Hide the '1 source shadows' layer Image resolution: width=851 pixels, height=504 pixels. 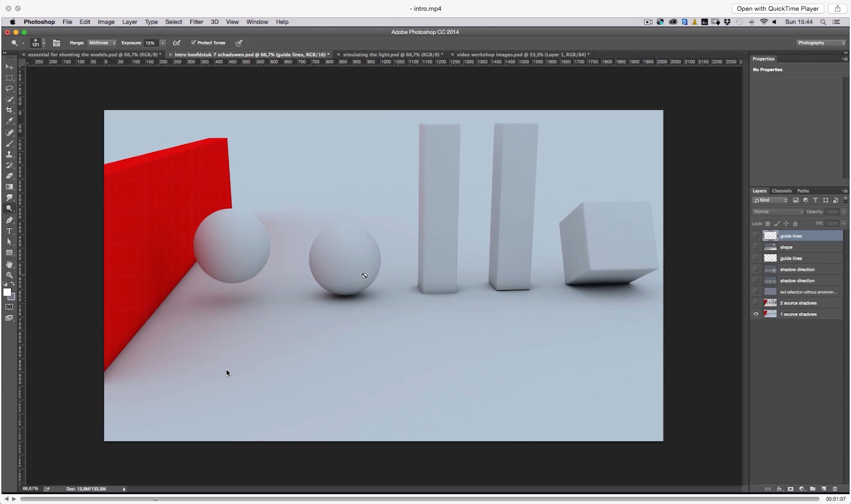(756, 314)
